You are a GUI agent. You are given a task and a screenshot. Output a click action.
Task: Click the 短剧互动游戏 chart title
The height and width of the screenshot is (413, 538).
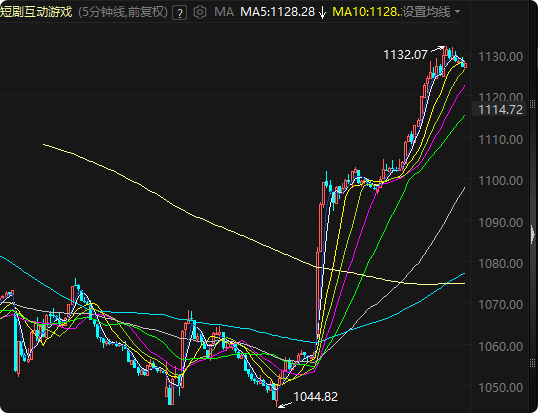pos(36,12)
